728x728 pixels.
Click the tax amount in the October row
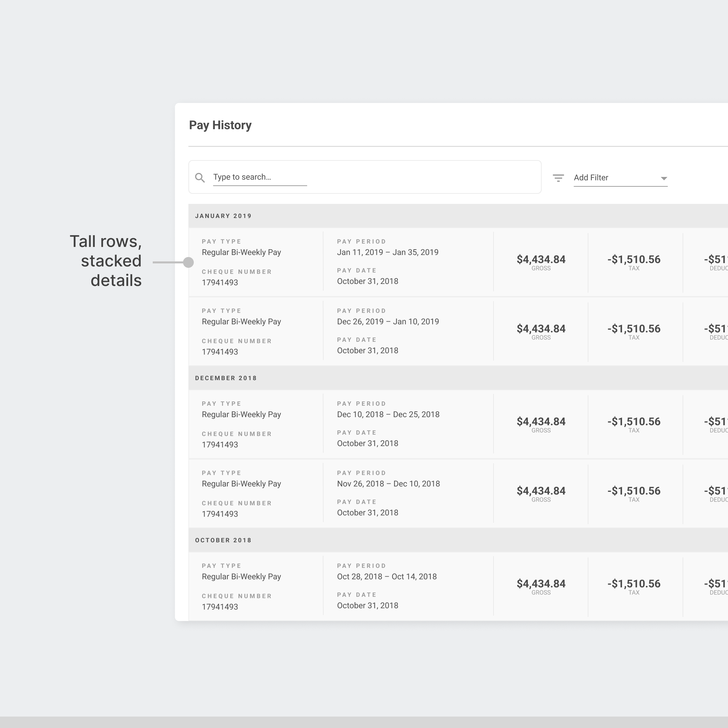coord(633,584)
